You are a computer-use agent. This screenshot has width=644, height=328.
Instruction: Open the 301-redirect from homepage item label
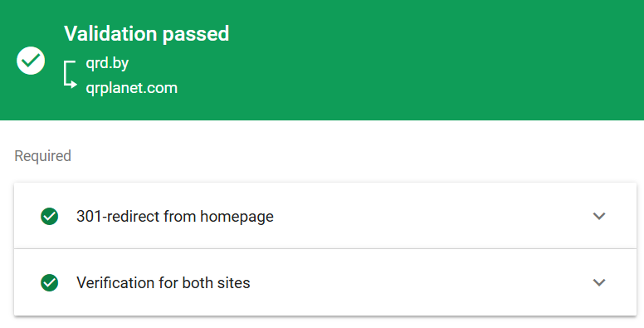tap(175, 216)
